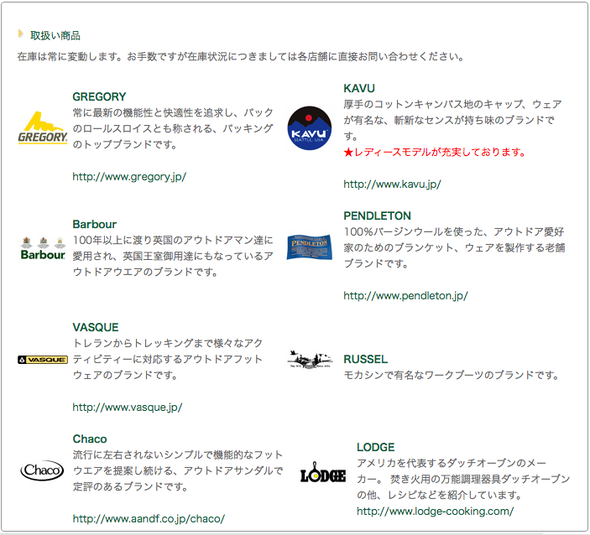This screenshot has width=590, height=535.
Task: Click the stock notice starting 在庫は常に変動します
Action: (241, 57)
